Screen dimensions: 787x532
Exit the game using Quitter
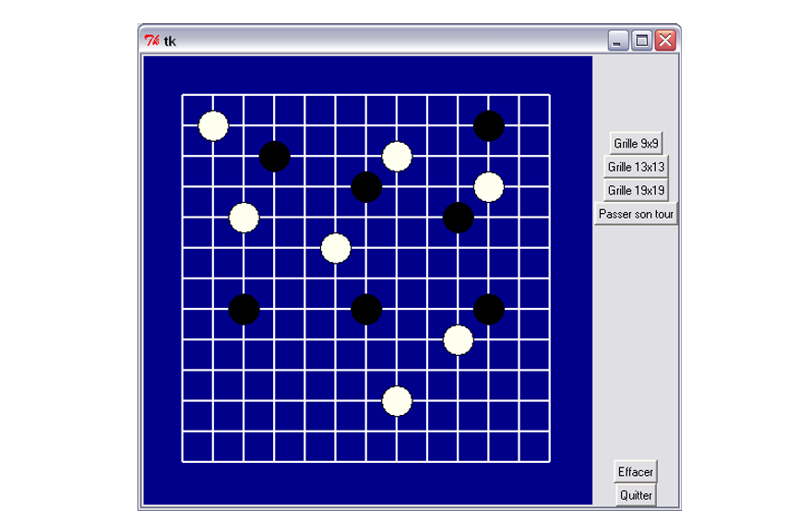tap(636, 495)
